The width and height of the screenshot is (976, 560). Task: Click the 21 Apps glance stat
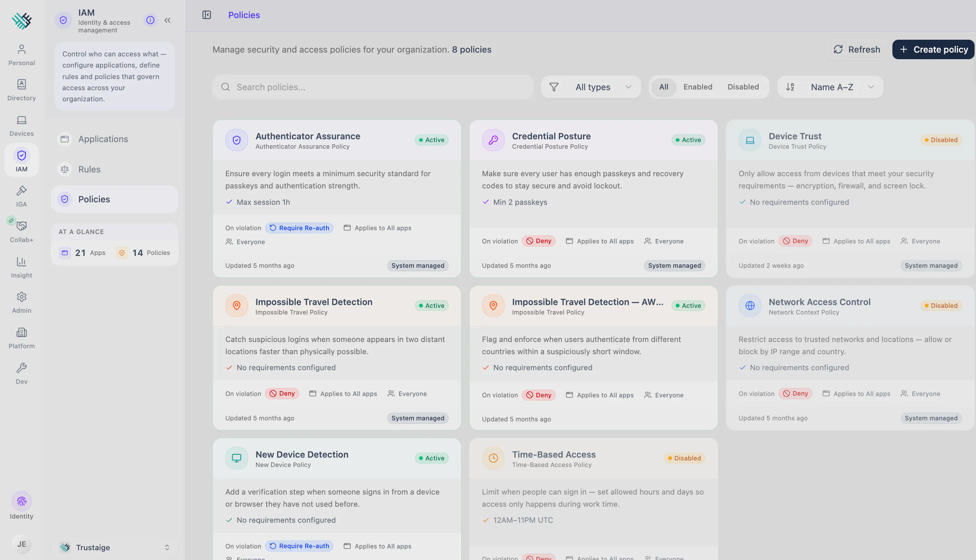82,253
